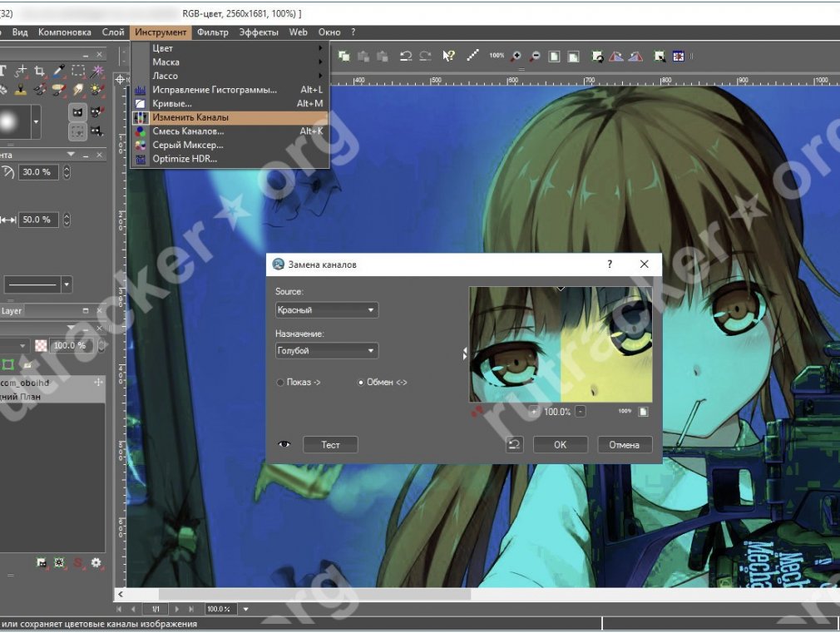Click the diagonal dotted line toolbar icon
Image resolution: width=840 pixels, height=633 pixels.
pyautogui.click(x=472, y=55)
